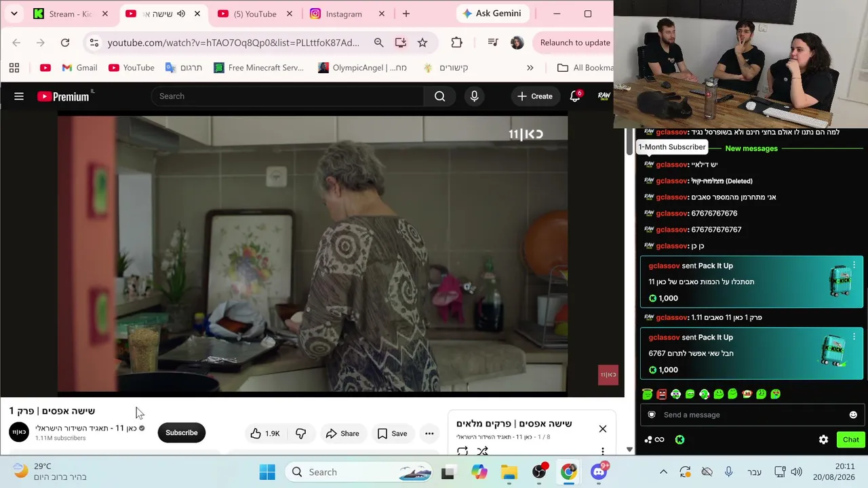868x488 pixels.
Task: Click Relaunch to update
Action: (x=575, y=43)
